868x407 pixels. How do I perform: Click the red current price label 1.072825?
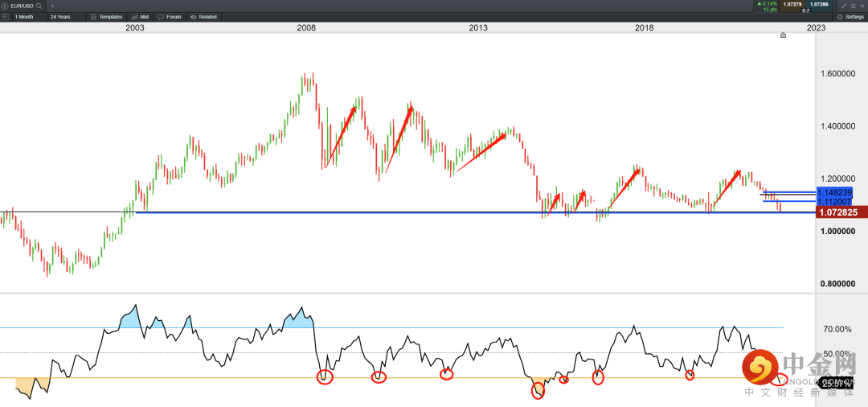point(837,212)
